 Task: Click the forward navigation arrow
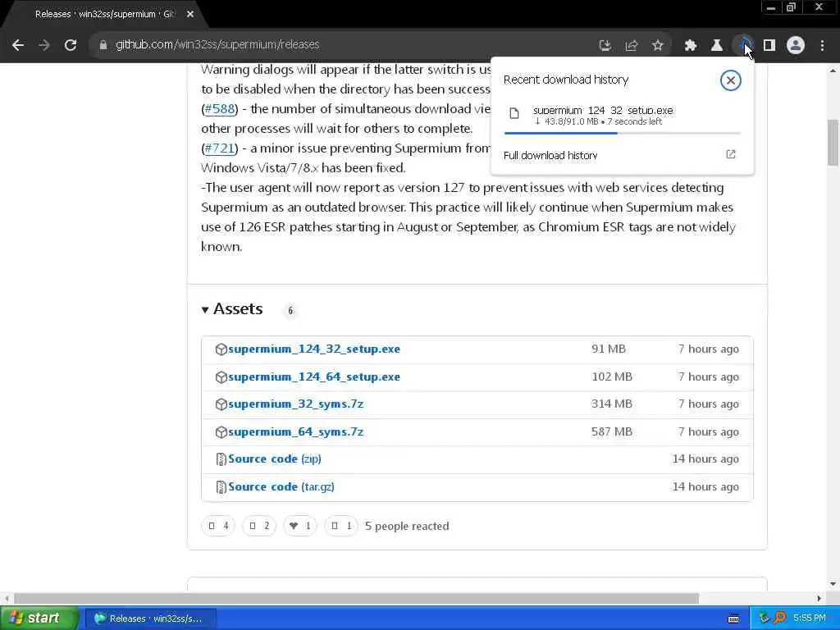pyautogui.click(x=44, y=45)
